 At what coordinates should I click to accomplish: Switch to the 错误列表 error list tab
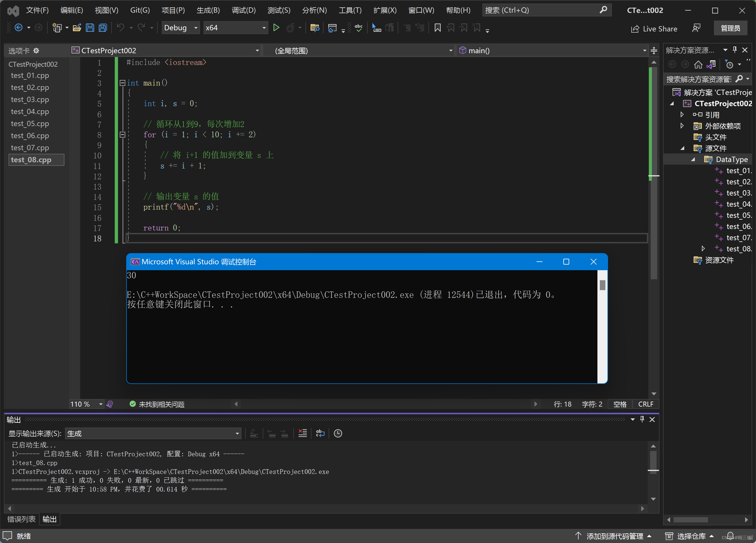[x=21, y=519]
